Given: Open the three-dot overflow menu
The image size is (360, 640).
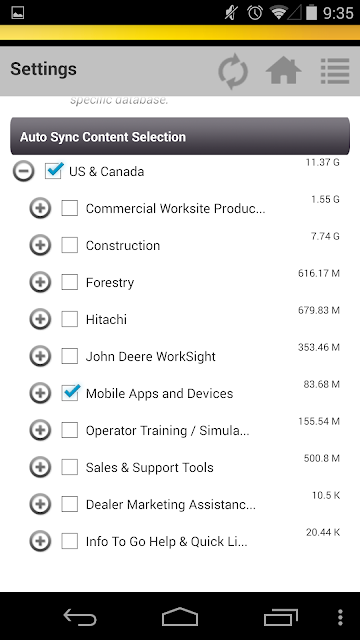Looking at the screenshot, I should pos(341,618).
